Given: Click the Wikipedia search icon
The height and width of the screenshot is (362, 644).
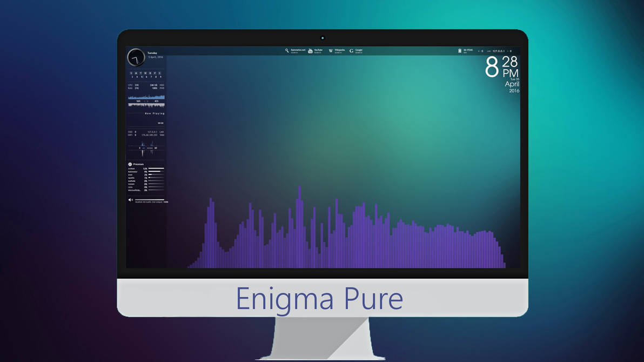Looking at the screenshot, I should click(x=330, y=51).
